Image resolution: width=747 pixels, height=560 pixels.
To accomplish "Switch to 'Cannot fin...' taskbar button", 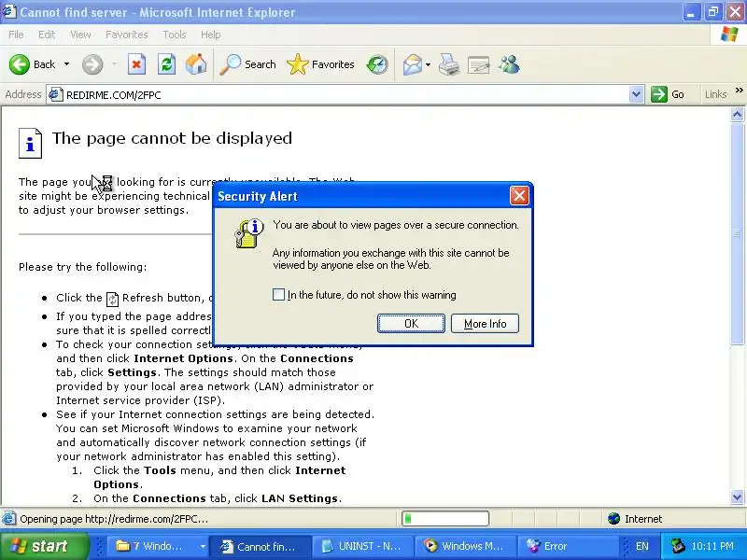I will coord(260,546).
